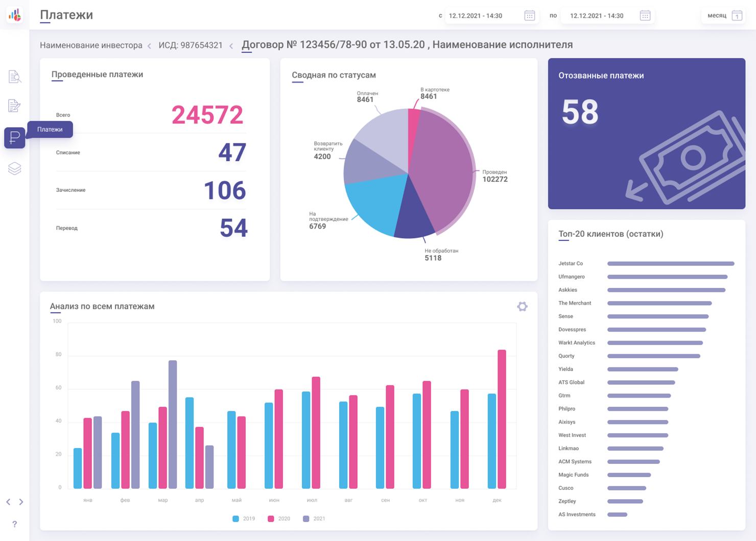The image size is (756, 541).
Task: Toggle the 2020 legend series
Action: tap(279, 519)
